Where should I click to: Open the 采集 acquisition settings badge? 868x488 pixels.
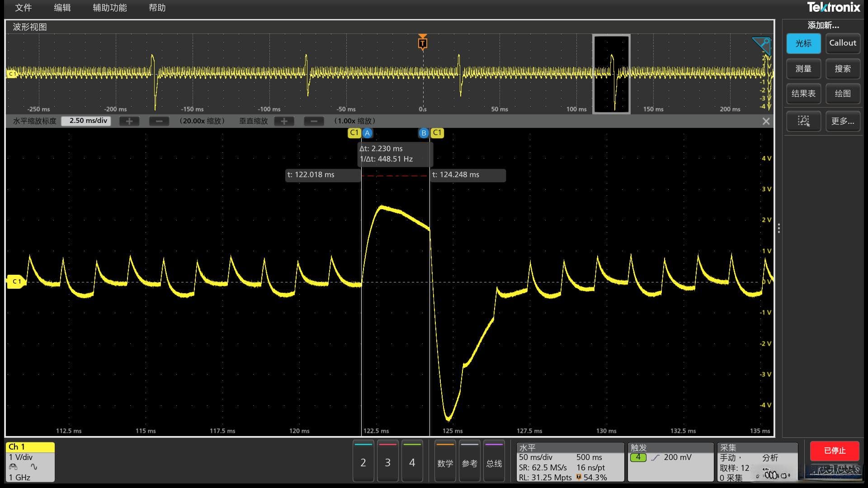tap(758, 462)
